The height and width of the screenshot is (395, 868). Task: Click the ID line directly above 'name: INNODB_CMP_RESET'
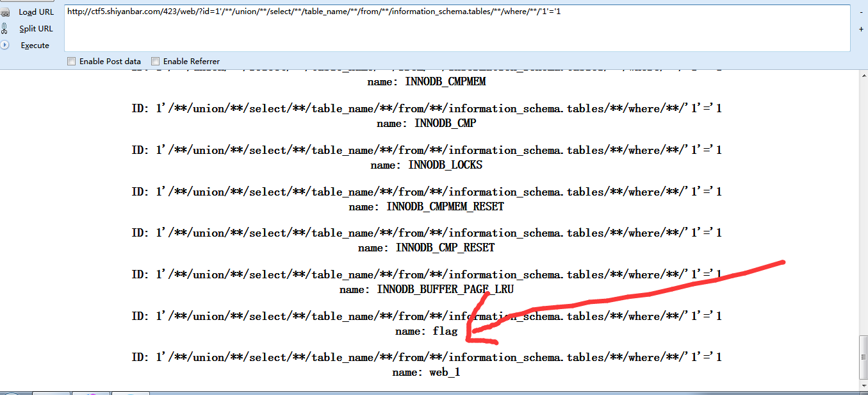(427, 233)
